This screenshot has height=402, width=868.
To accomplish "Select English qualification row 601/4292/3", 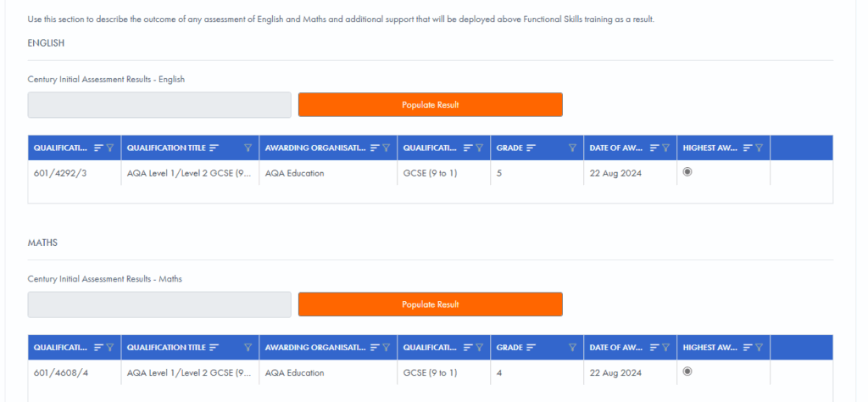I will click(58, 173).
